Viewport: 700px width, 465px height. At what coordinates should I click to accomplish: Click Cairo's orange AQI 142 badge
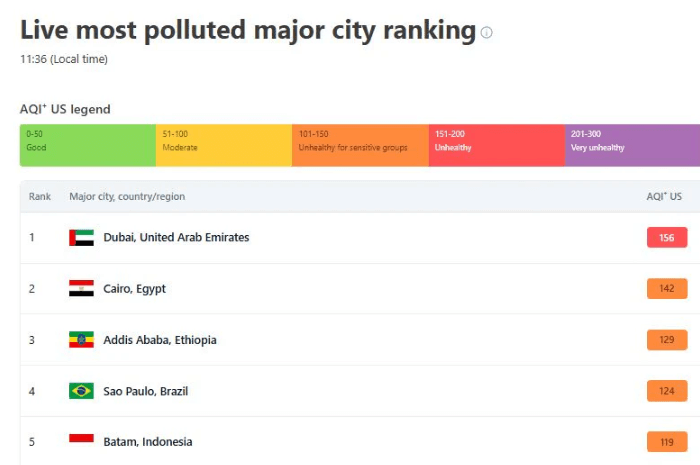[x=667, y=289]
